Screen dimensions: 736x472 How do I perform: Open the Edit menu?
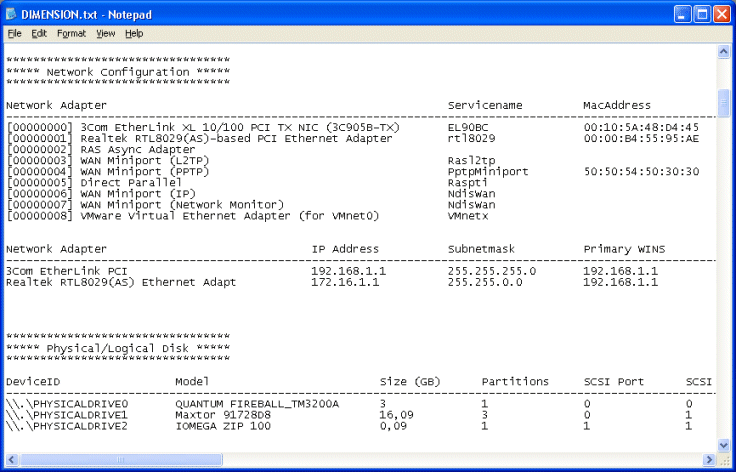click(x=39, y=33)
